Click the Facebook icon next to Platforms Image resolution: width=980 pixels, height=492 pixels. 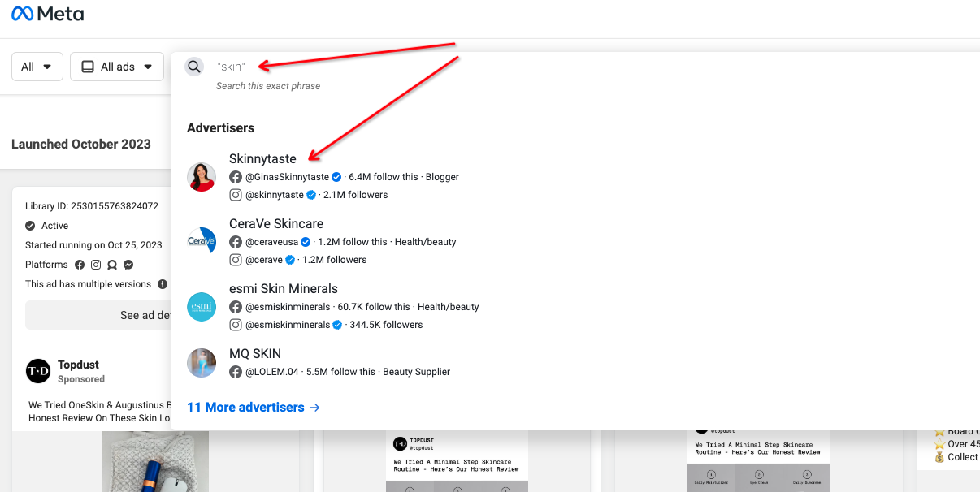79,265
